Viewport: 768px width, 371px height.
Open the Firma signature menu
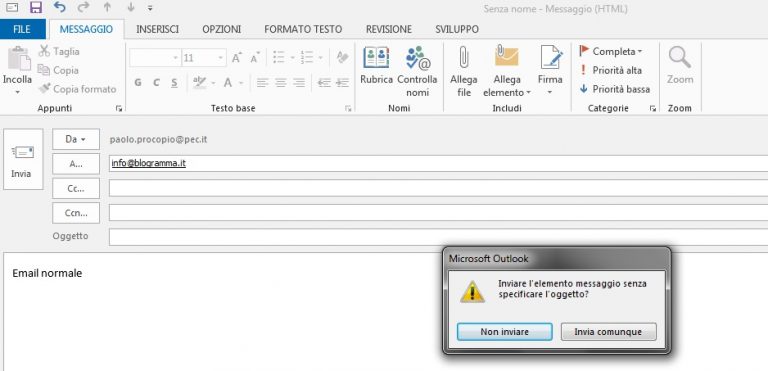pos(550,71)
